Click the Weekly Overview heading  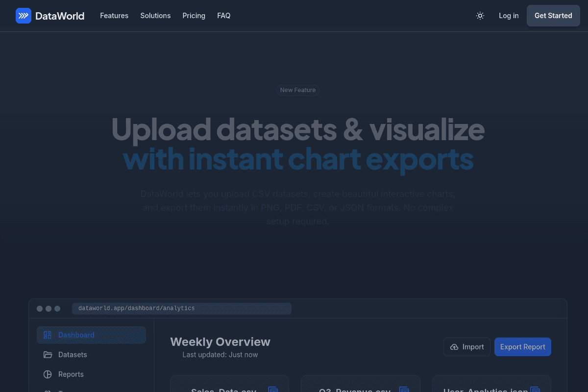coord(220,342)
